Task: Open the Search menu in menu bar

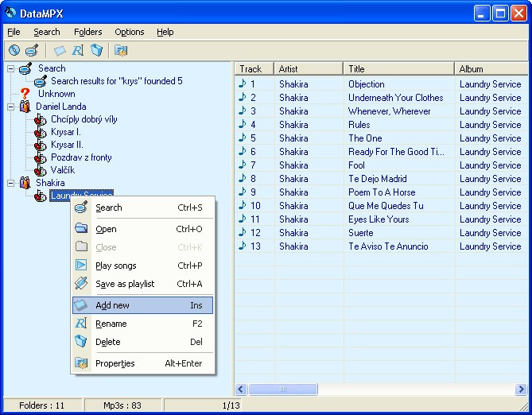Action: tap(46, 32)
